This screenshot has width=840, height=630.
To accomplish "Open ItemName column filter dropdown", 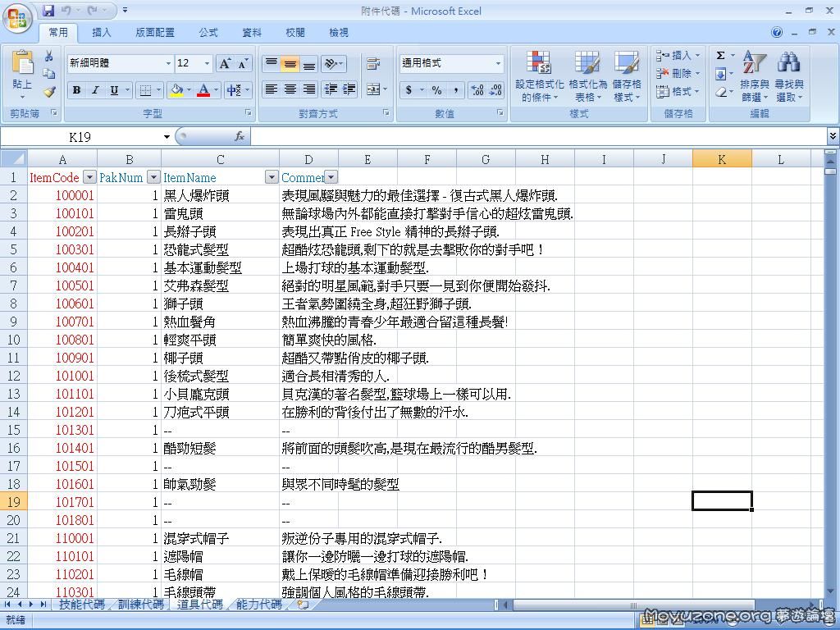I will click(272, 177).
